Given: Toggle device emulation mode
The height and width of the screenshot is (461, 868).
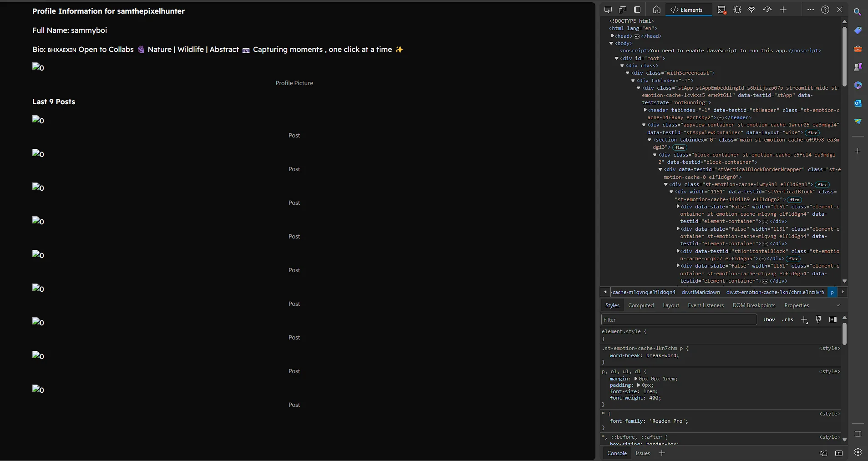Looking at the screenshot, I should [x=623, y=10].
